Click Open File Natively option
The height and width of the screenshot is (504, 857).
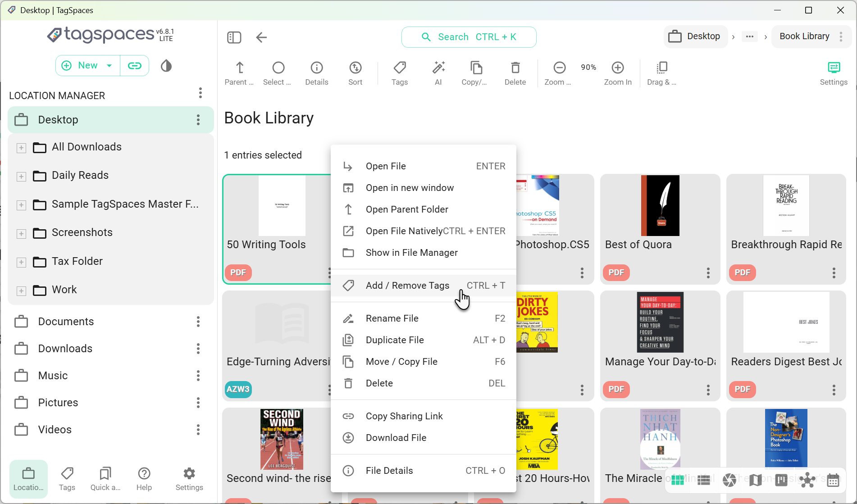(x=424, y=231)
